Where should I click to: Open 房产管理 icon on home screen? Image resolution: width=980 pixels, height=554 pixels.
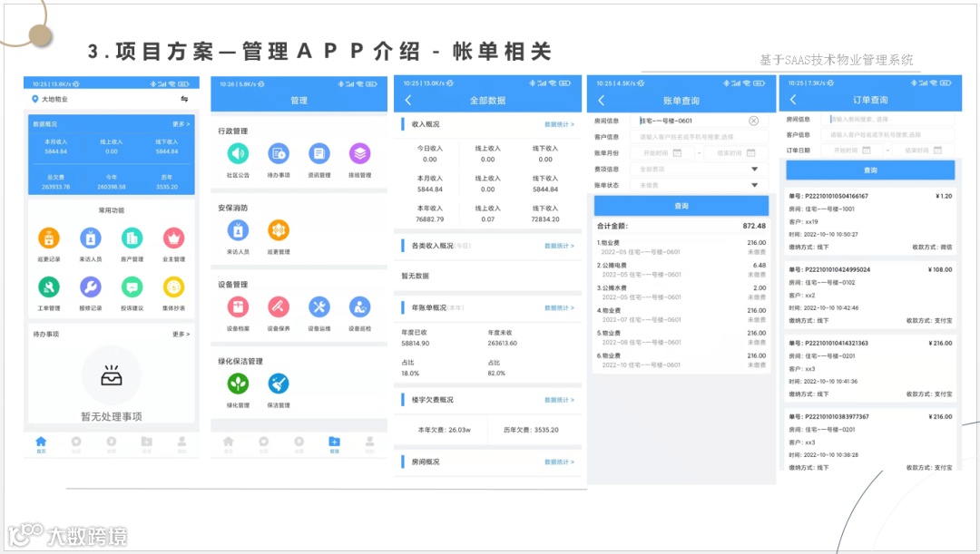(x=132, y=238)
